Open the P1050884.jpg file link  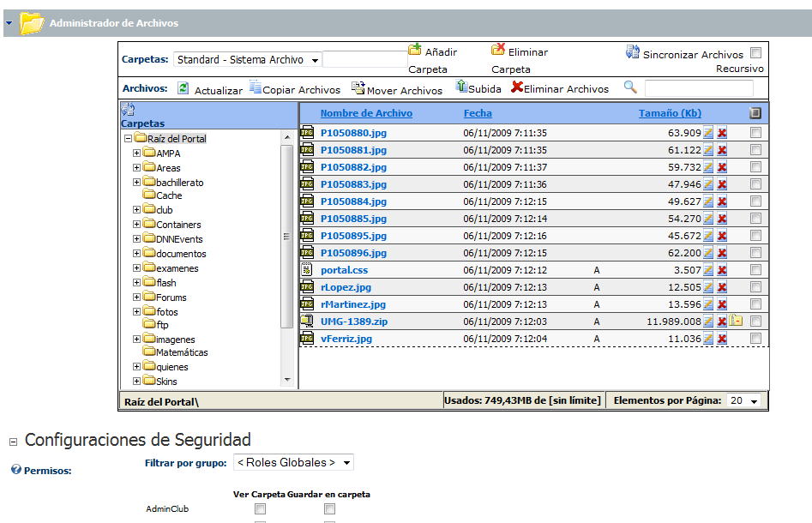click(x=353, y=201)
